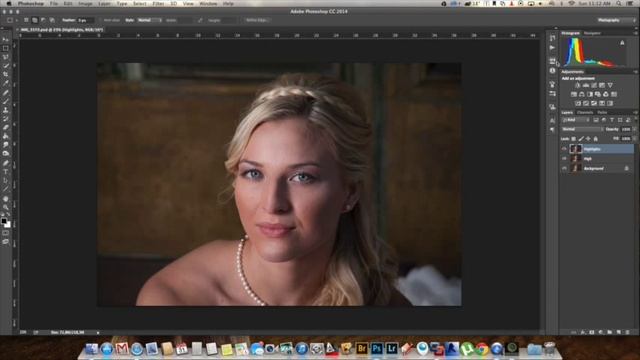Select the Hand tool
This screenshot has height=360, width=640.
pos(6,199)
